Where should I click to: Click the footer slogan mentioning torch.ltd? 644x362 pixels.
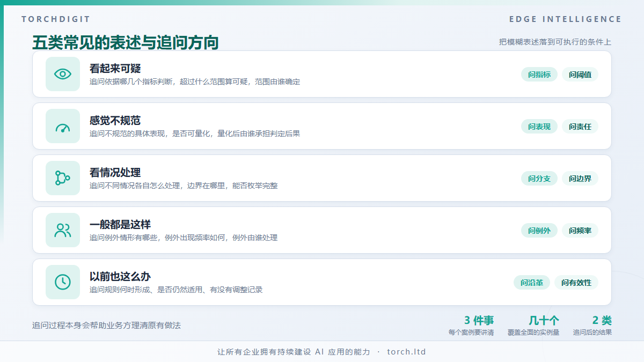click(x=321, y=352)
